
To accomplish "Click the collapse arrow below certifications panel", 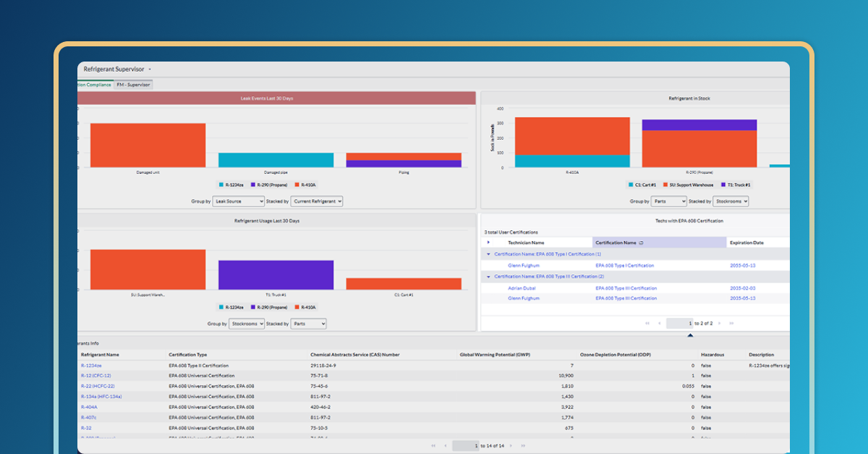I will coord(690,335).
